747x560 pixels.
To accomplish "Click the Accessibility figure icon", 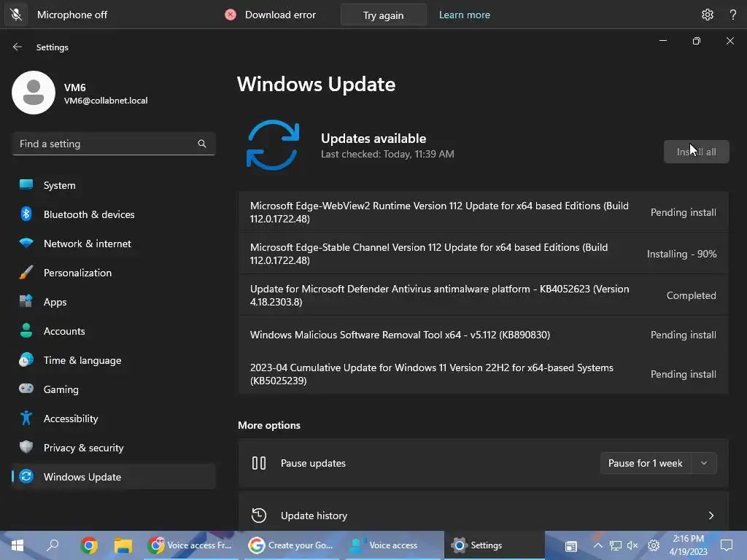I will coord(26,418).
